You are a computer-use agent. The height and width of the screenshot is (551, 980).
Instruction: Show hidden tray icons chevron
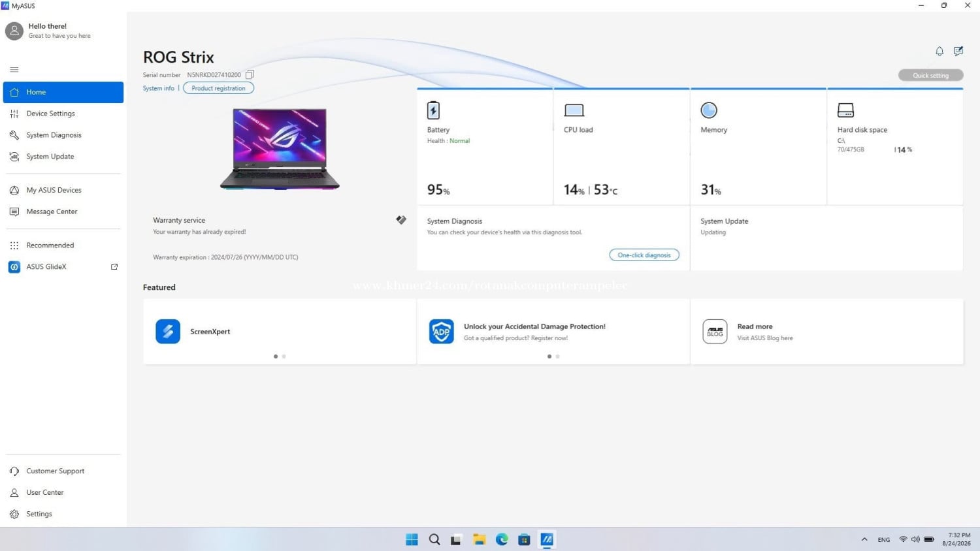(x=864, y=539)
